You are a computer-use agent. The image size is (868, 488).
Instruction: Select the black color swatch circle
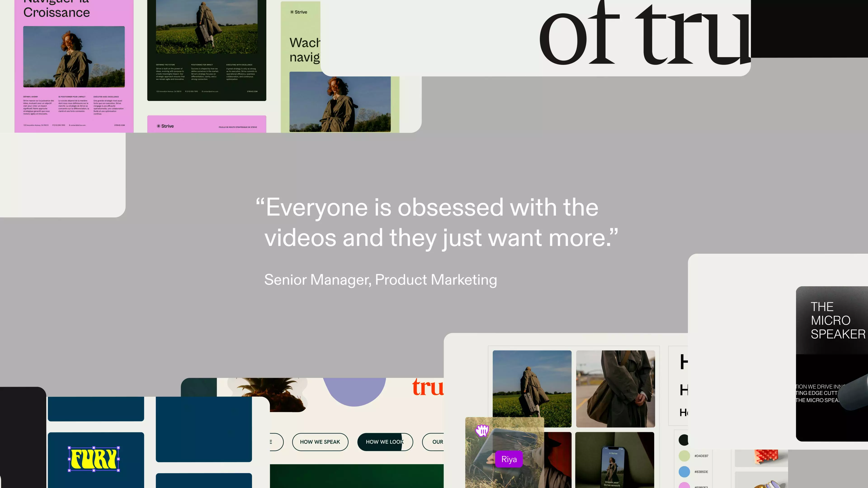tap(683, 439)
